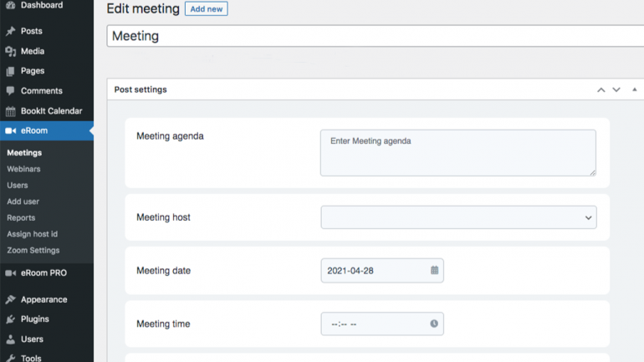Collapse the Post settings panel
The width and height of the screenshot is (644, 362).
(x=634, y=89)
